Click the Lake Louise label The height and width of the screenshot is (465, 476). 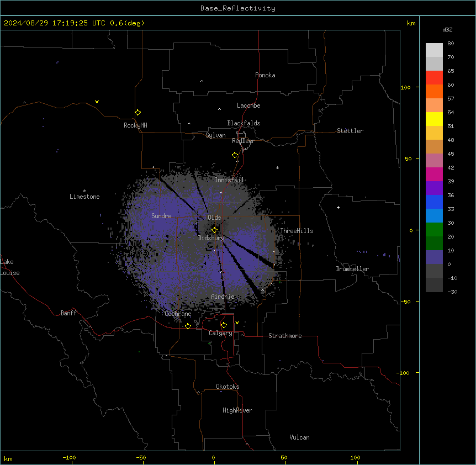(x=10, y=267)
